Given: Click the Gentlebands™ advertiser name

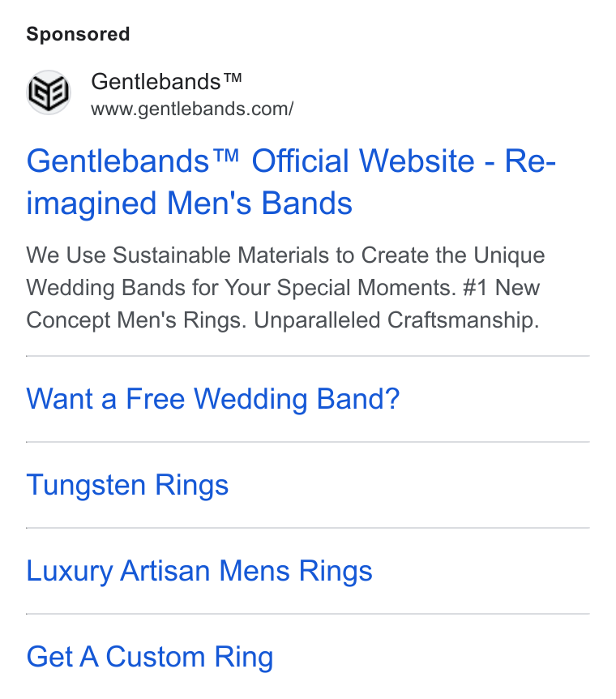Looking at the screenshot, I should [x=166, y=82].
